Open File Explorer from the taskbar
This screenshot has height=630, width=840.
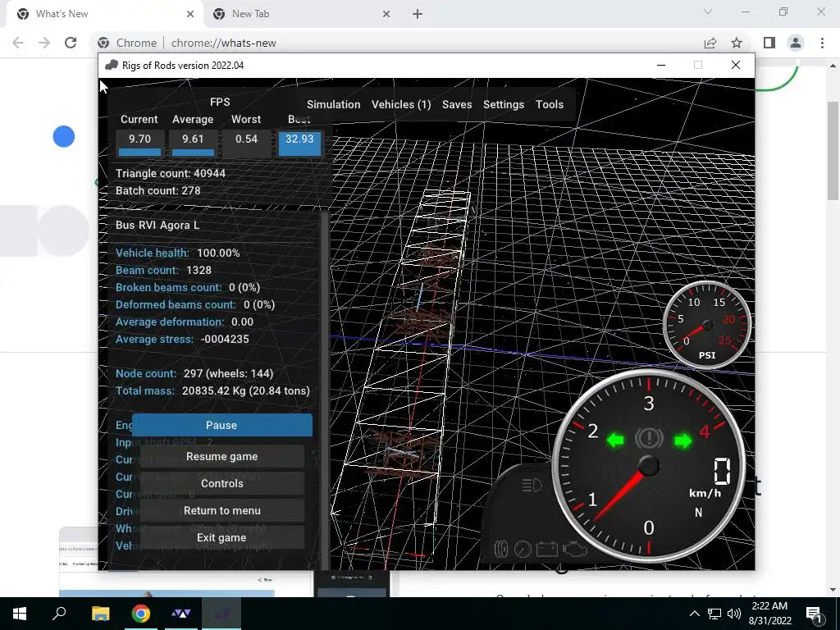click(100, 614)
